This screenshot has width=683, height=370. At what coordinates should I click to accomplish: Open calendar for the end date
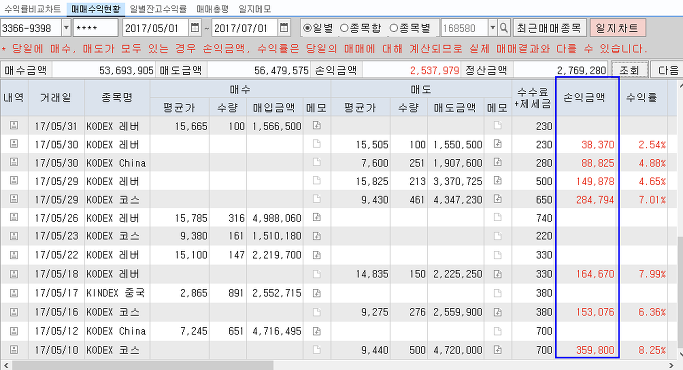point(284,28)
